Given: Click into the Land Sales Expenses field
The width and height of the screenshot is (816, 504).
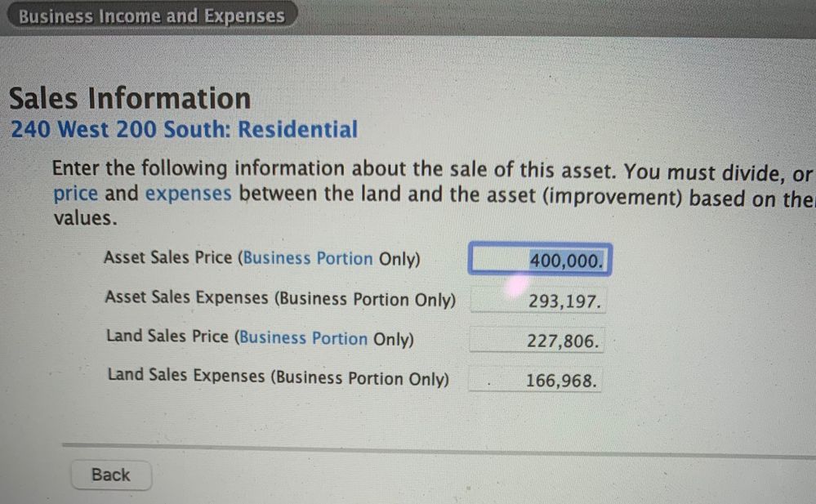Looking at the screenshot, I should (x=535, y=381).
